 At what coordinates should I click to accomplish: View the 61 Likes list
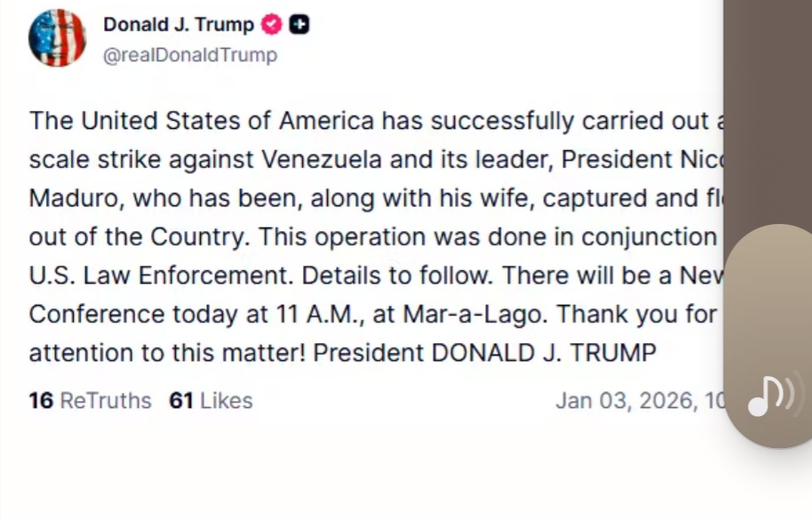coord(211,401)
